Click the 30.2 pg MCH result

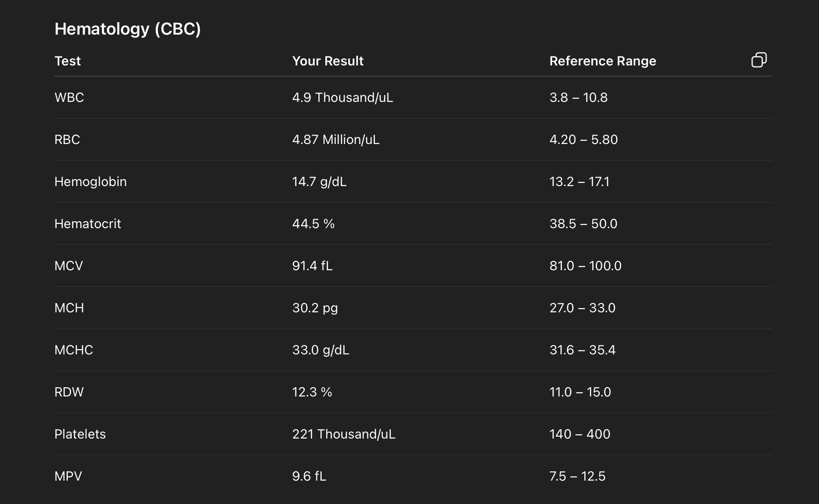point(315,308)
